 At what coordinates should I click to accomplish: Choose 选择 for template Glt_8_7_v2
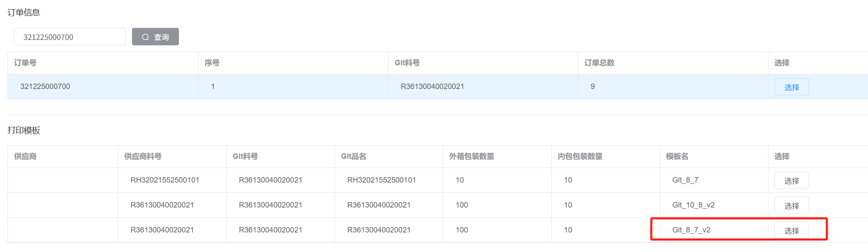[x=791, y=230]
